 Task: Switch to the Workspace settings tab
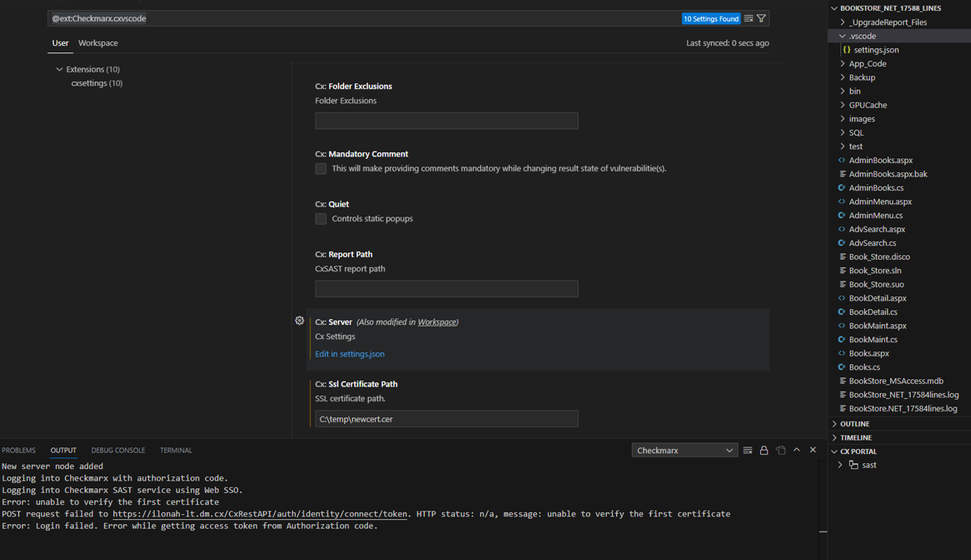tap(98, 43)
